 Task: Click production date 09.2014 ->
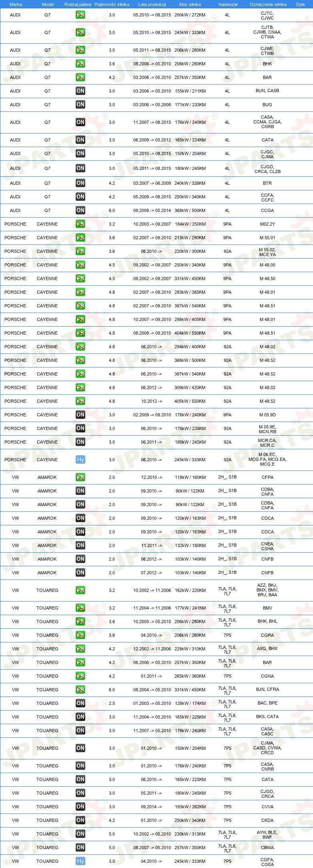coord(151,807)
